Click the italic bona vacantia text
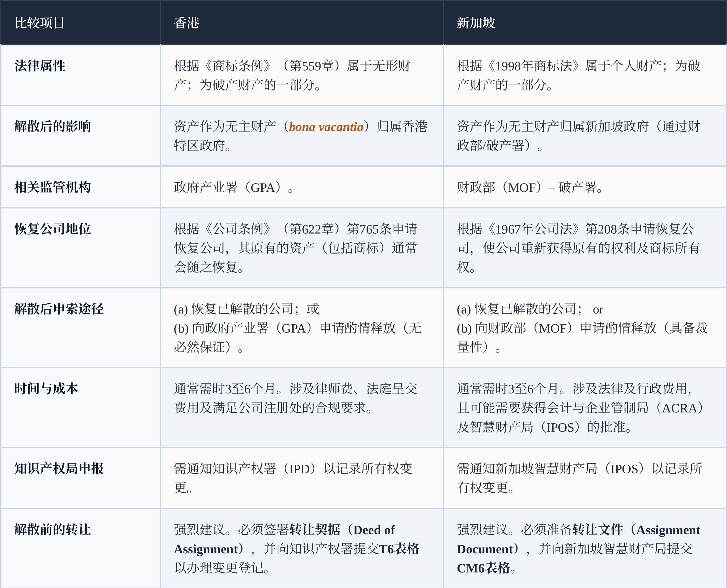The width and height of the screenshot is (727, 588). click(326, 127)
